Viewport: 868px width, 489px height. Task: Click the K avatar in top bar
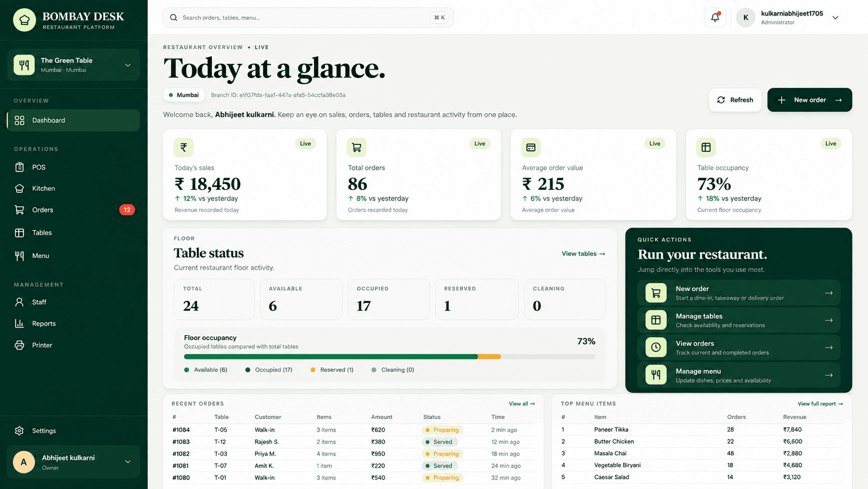pyautogui.click(x=745, y=18)
